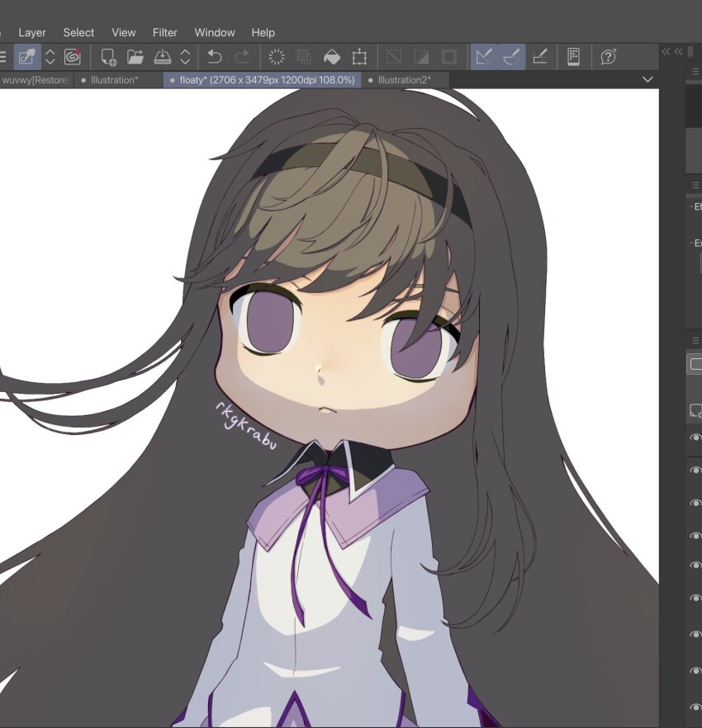
Task: Click the Invert Selected Area icon
Action: coord(421,57)
